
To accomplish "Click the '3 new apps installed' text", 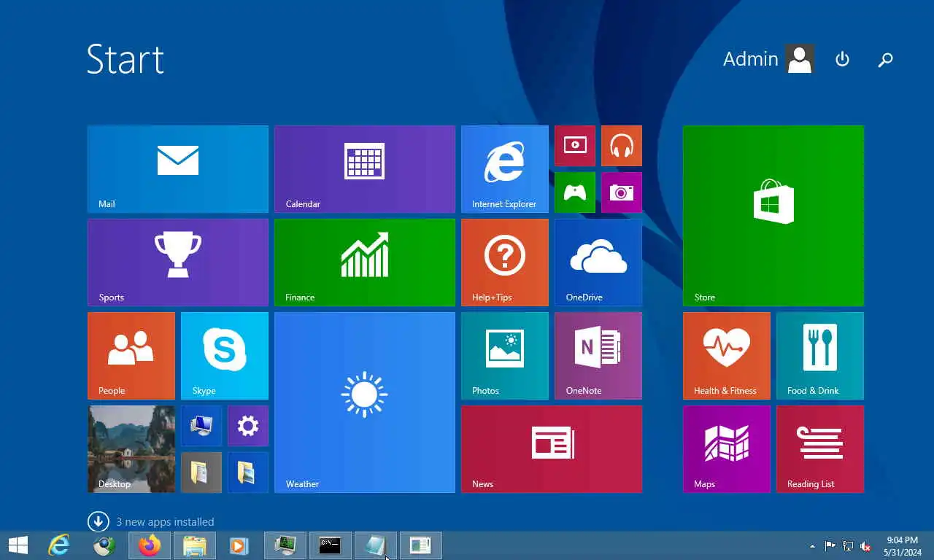I will tap(165, 522).
